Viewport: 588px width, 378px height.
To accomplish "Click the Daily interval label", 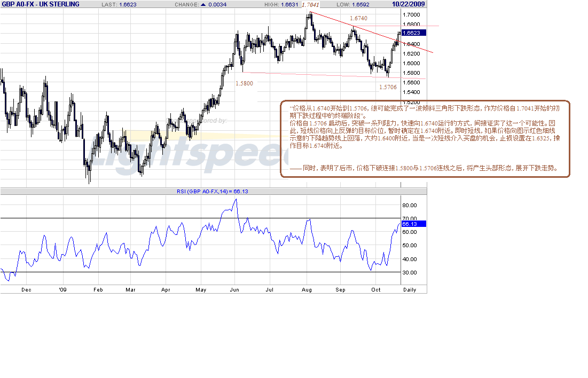I will (410, 290).
